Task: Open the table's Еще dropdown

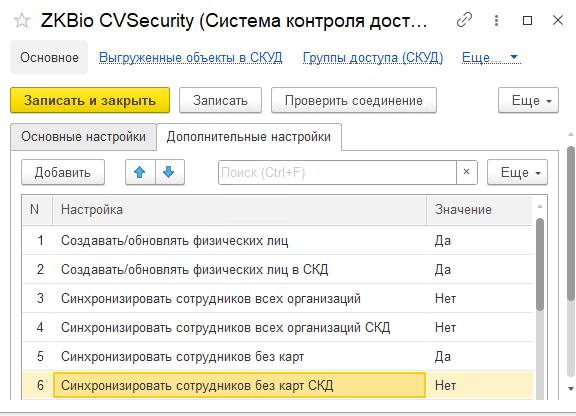Action: [x=517, y=172]
